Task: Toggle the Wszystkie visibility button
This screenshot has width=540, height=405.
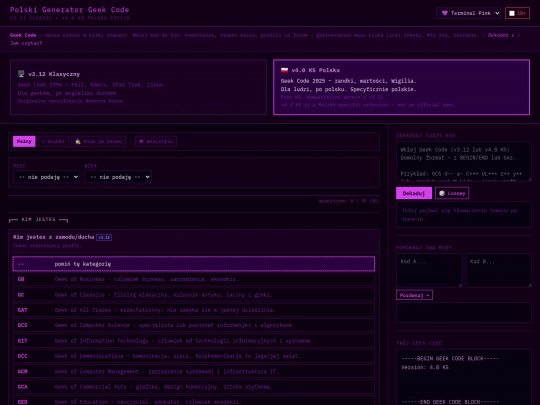Action: point(156,142)
